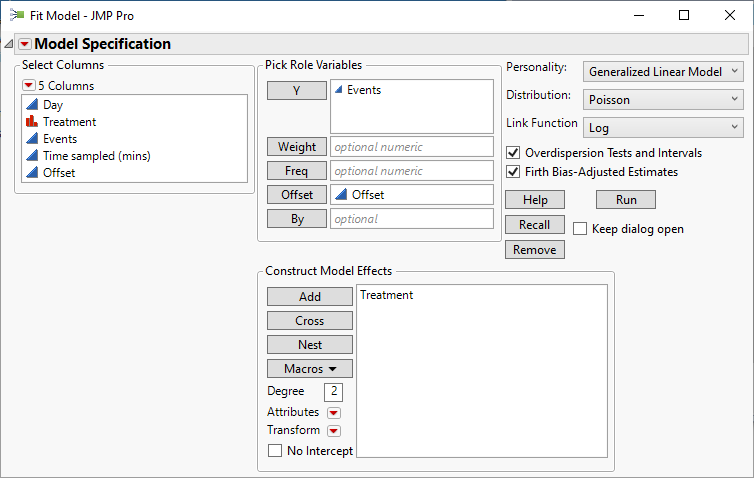The height and width of the screenshot is (478, 754).
Task: Minimize the Fit Model window
Action: 639,15
